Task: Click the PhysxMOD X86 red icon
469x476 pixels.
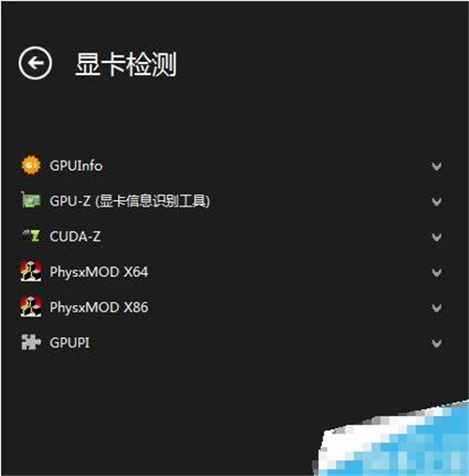Action: point(31,306)
